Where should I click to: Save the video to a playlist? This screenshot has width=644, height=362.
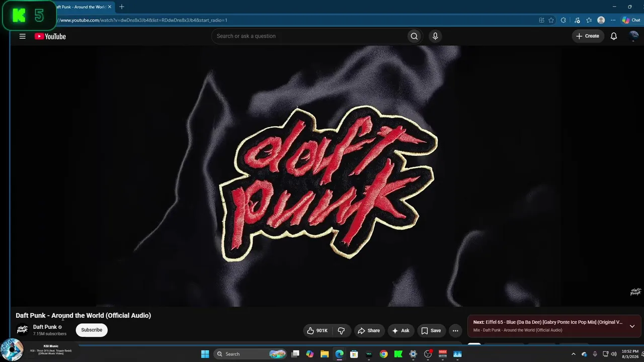(431, 330)
